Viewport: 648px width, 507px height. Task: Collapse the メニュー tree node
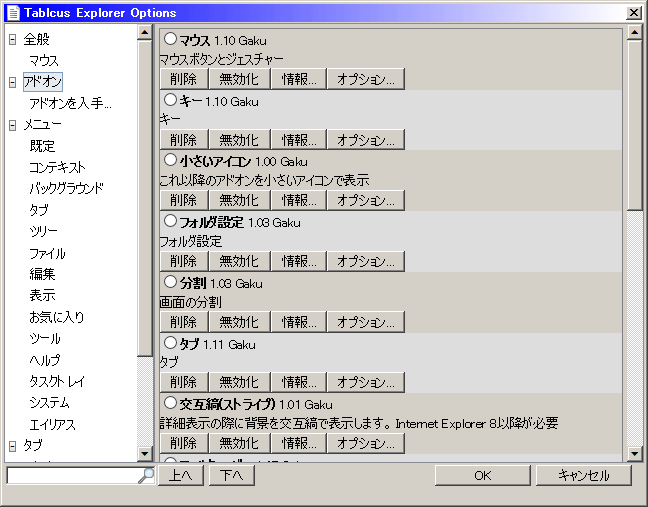pyautogui.click(x=12, y=125)
